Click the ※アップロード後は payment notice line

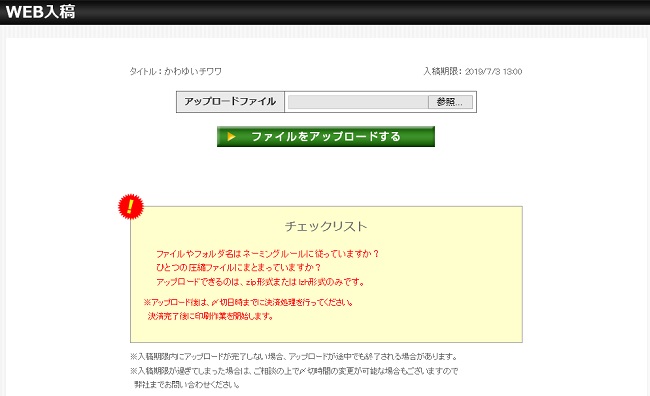(x=248, y=302)
